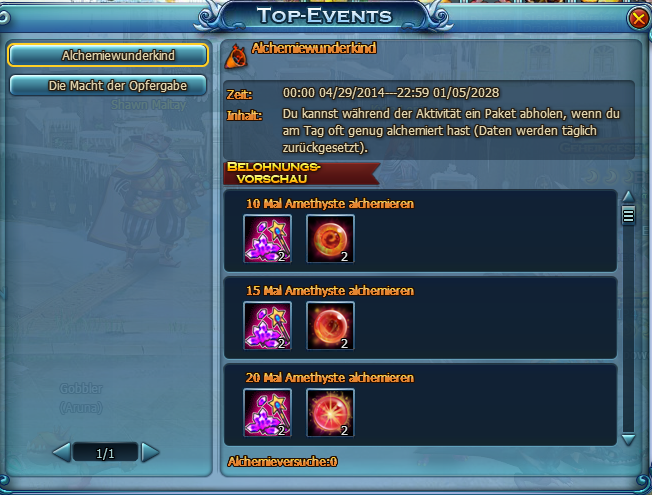Select the Alchemiewunderkind event tab

coord(108,55)
